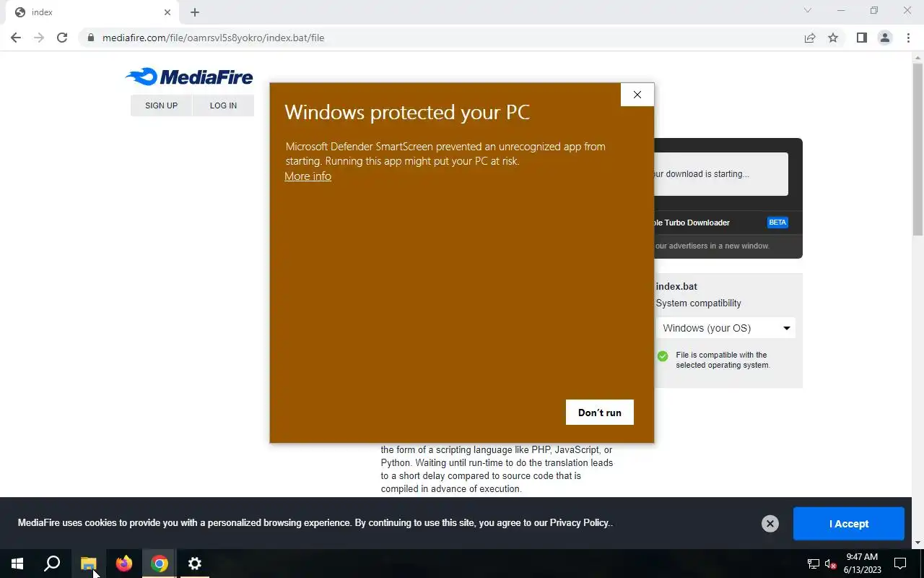
Task: Open File Explorer from the taskbar
Action: click(x=88, y=564)
